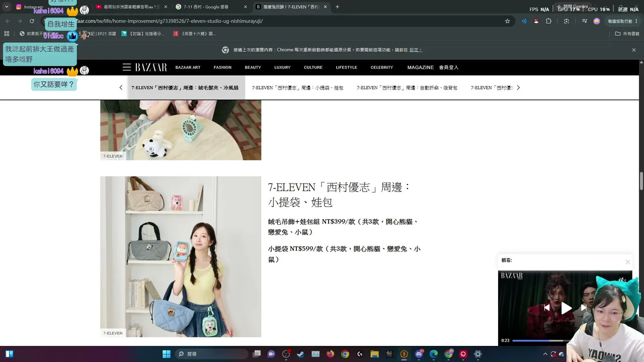Open the Bazaar hamburger menu
Image resolution: width=644 pixels, height=362 pixels.
126,67
